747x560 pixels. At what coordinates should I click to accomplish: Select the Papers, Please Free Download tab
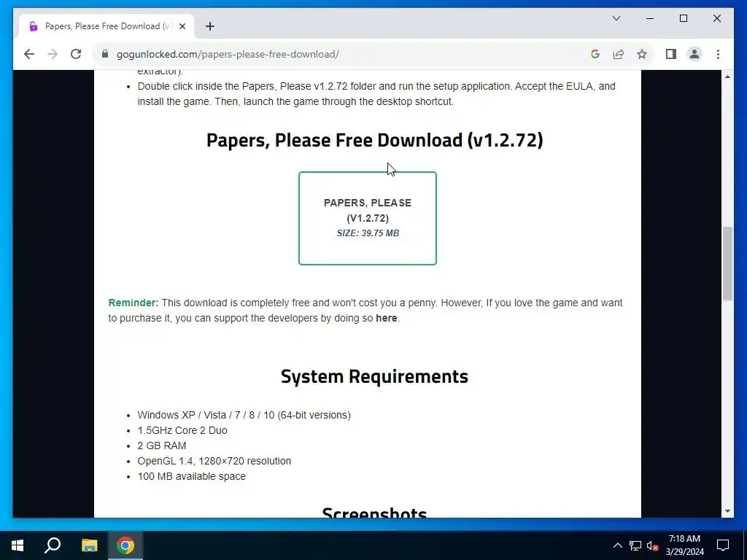click(x=107, y=26)
